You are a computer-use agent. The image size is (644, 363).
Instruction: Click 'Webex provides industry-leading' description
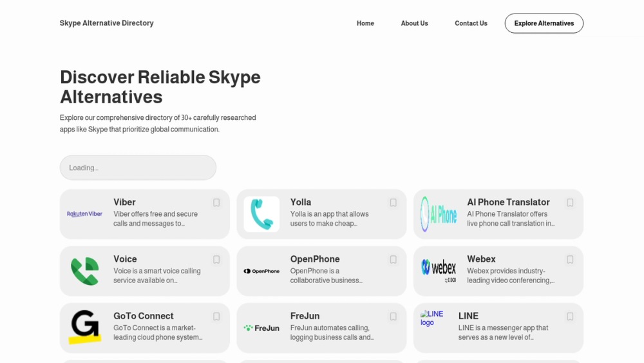coord(511,275)
